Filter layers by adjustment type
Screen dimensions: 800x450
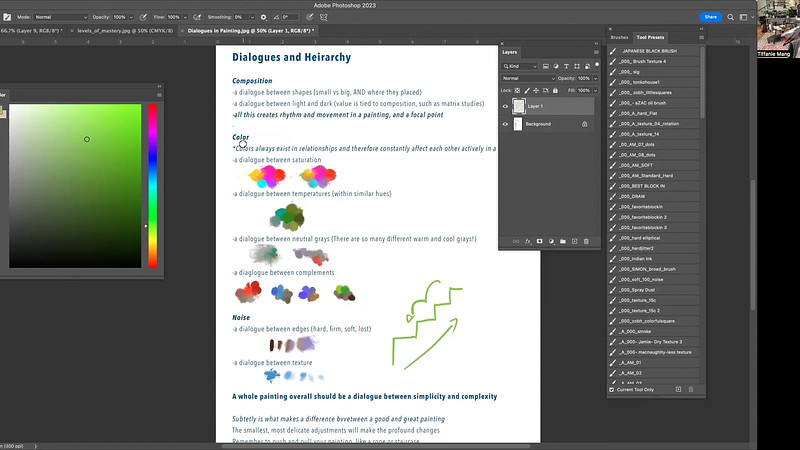[556, 66]
